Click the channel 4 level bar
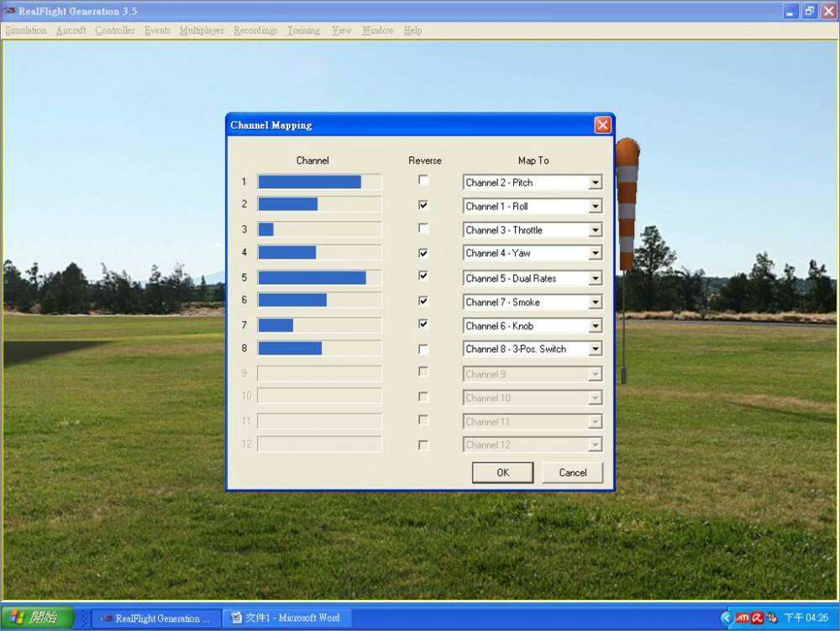 [x=319, y=252]
